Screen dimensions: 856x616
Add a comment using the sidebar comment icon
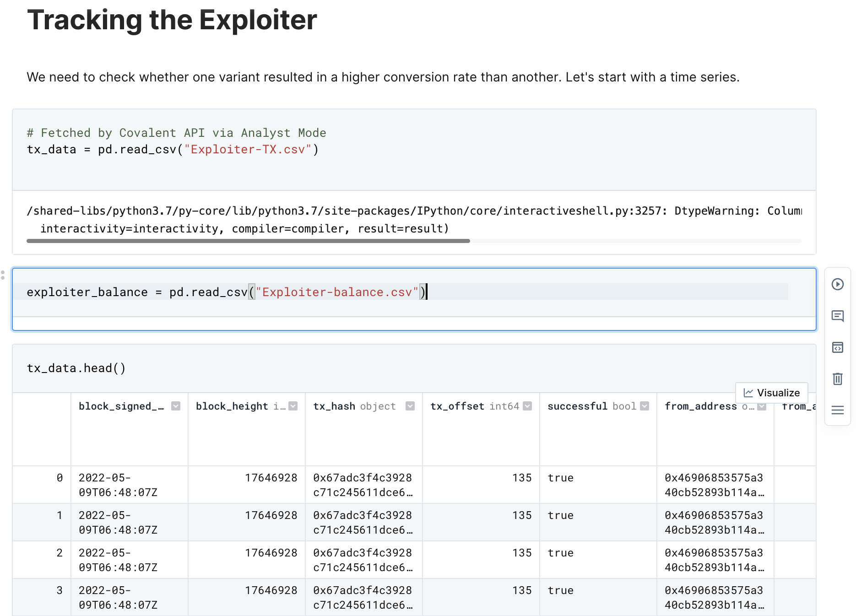coord(837,316)
